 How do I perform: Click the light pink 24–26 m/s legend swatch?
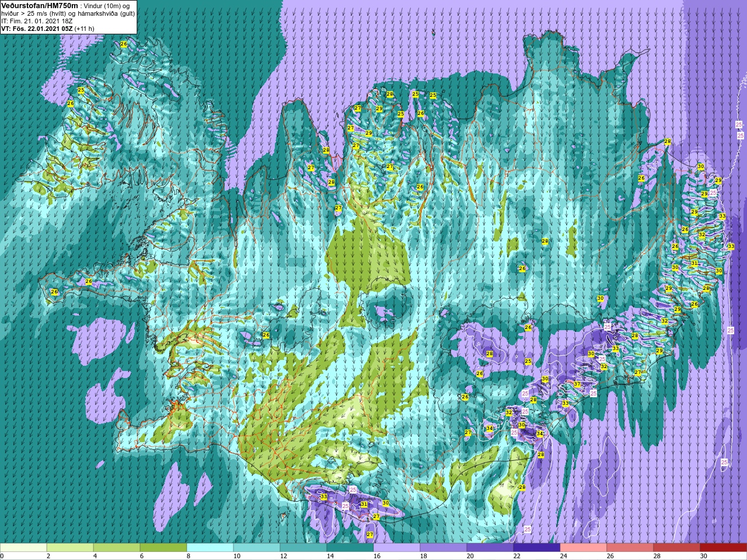coord(584,548)
